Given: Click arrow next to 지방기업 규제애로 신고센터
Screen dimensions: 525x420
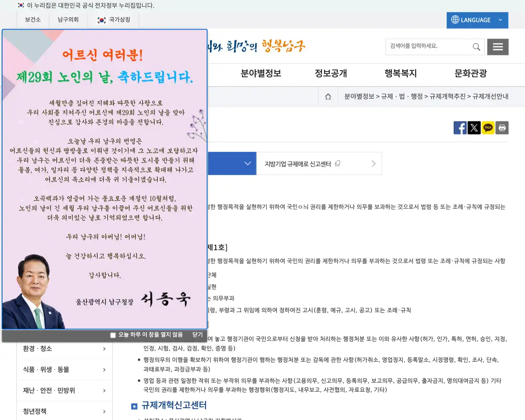Looking at the screenshot, I should click(x=373, y=164).
